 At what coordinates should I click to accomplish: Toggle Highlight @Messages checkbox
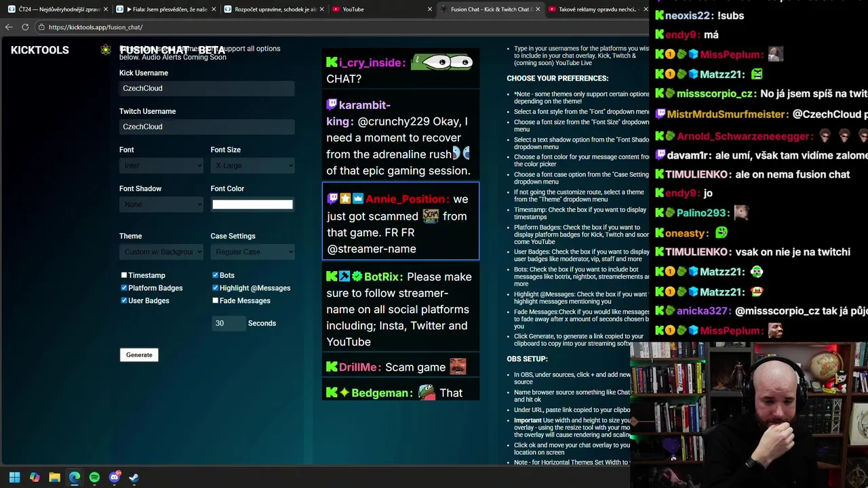click(216, 288)
